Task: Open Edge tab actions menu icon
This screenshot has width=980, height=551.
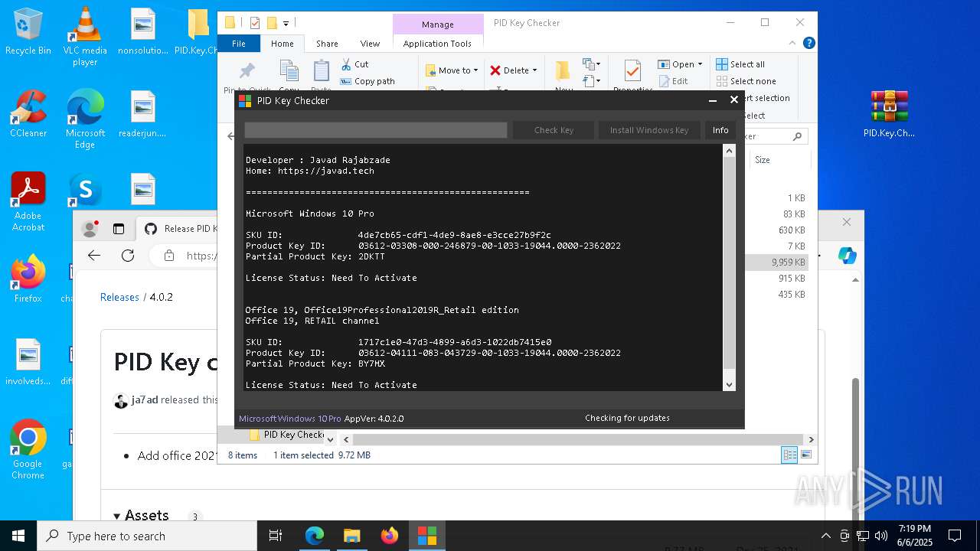Action: (119, 228)
